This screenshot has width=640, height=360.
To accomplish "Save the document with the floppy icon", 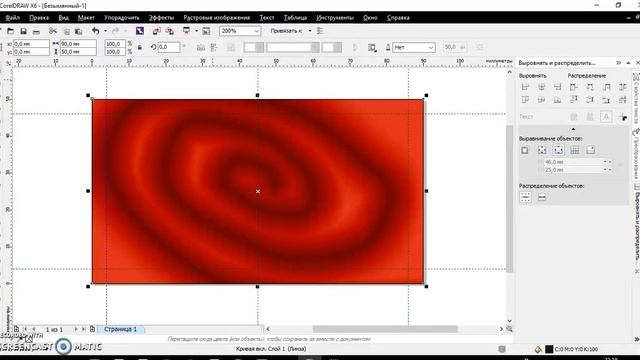I will tap(23, 31).
